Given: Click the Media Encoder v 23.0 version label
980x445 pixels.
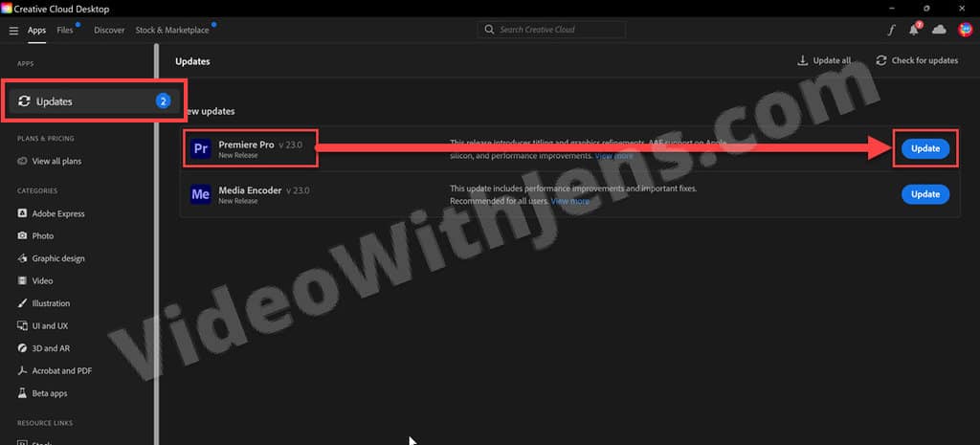Looking at the screenshot, I should [x=298, y=190].
